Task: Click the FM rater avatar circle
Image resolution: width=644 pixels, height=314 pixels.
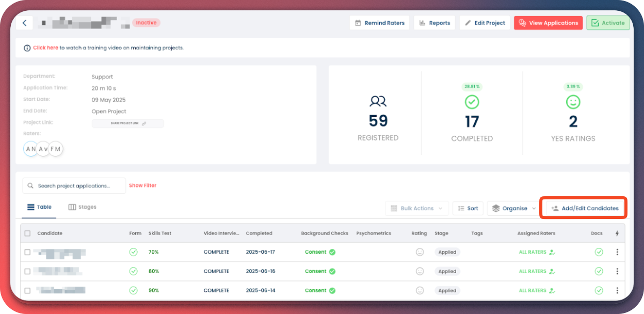Action: 56,149
